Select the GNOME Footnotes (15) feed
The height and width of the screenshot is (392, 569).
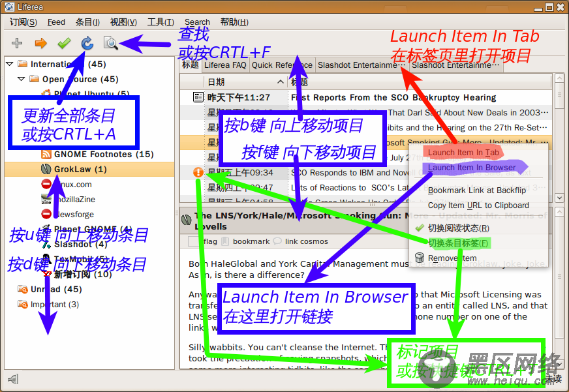[104, 155]
